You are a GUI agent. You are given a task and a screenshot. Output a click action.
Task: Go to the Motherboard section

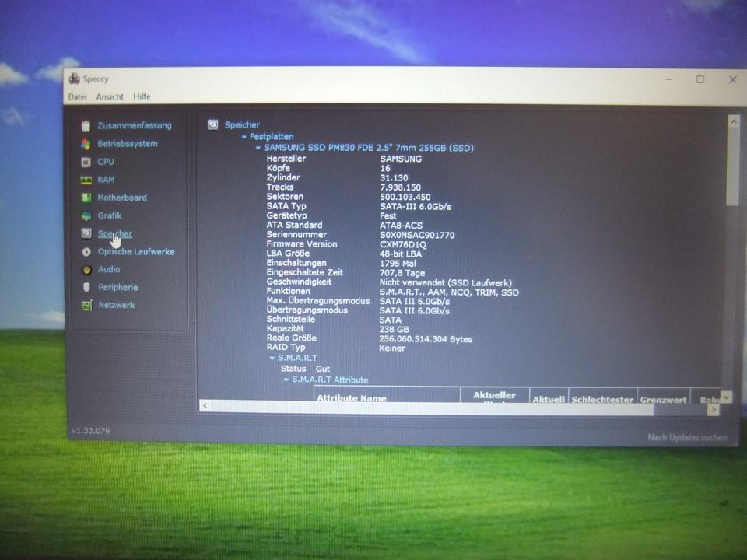click(x=122, y=198)
